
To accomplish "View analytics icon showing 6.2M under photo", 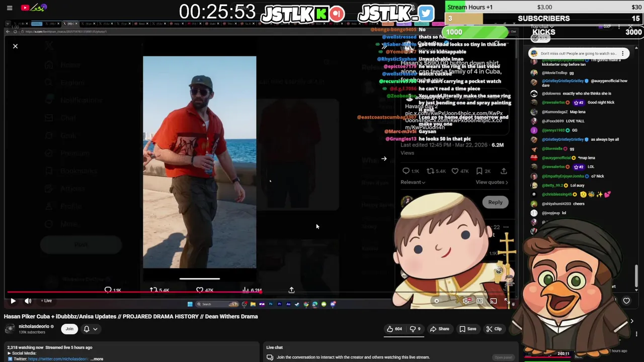I will tap(246, 290).
